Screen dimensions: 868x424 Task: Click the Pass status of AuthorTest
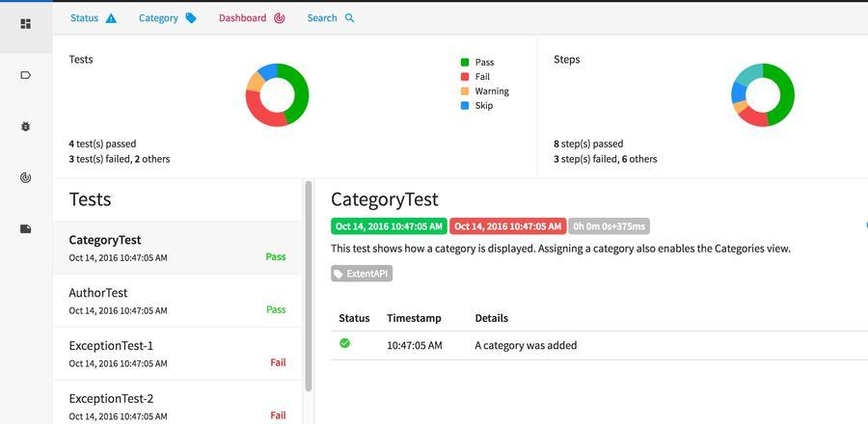point(276,310)
